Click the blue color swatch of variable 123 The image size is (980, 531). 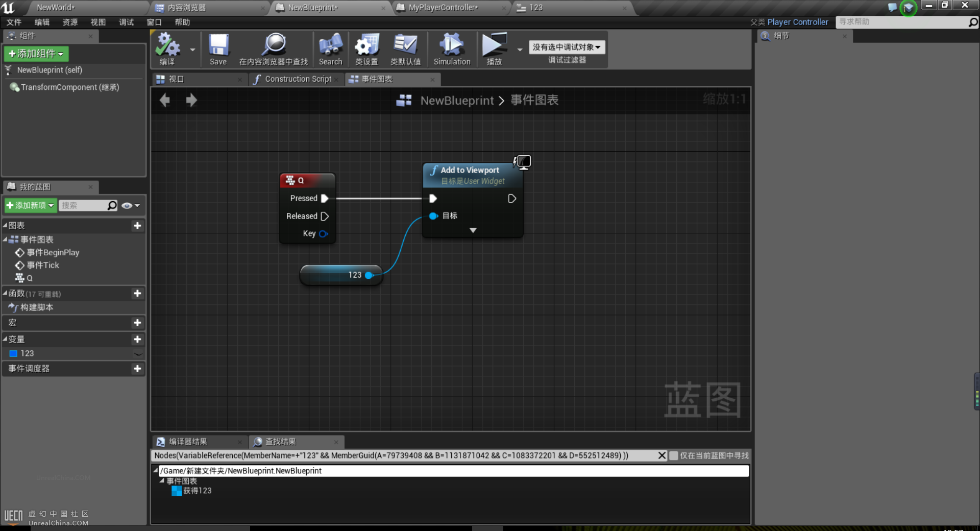[14, 353]
